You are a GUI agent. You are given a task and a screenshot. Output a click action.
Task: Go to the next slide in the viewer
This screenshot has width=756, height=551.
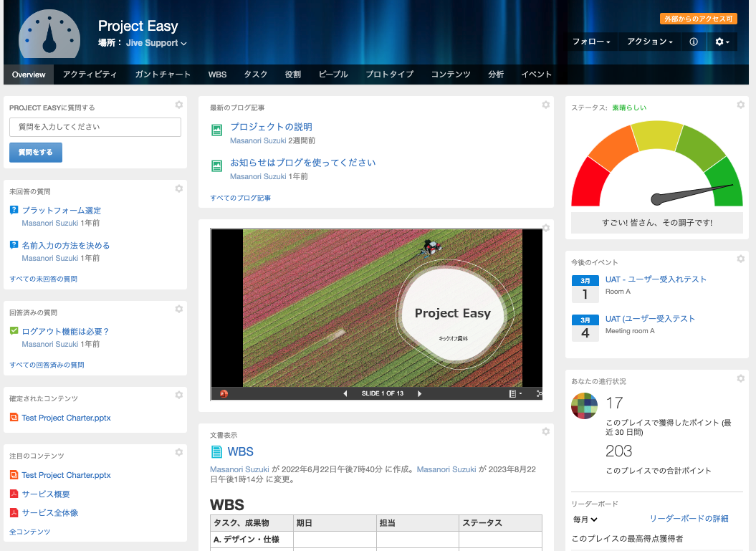pos(420,393)
